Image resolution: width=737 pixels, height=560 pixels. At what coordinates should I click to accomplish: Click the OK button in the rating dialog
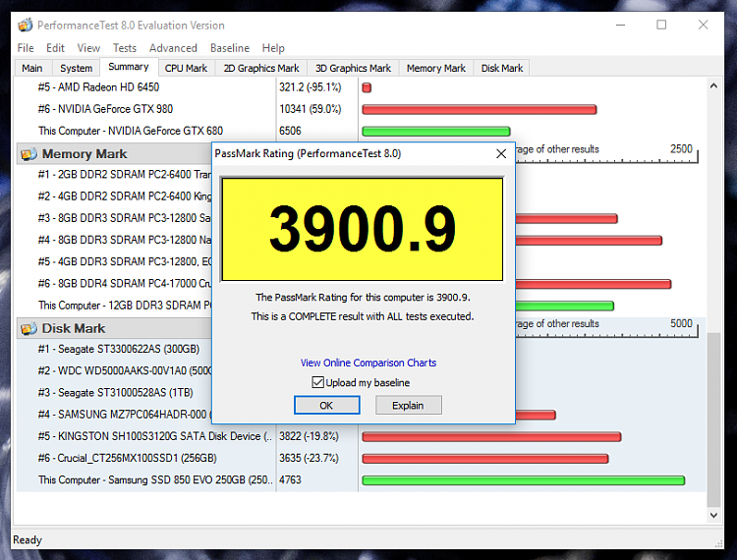pos(326,405)
